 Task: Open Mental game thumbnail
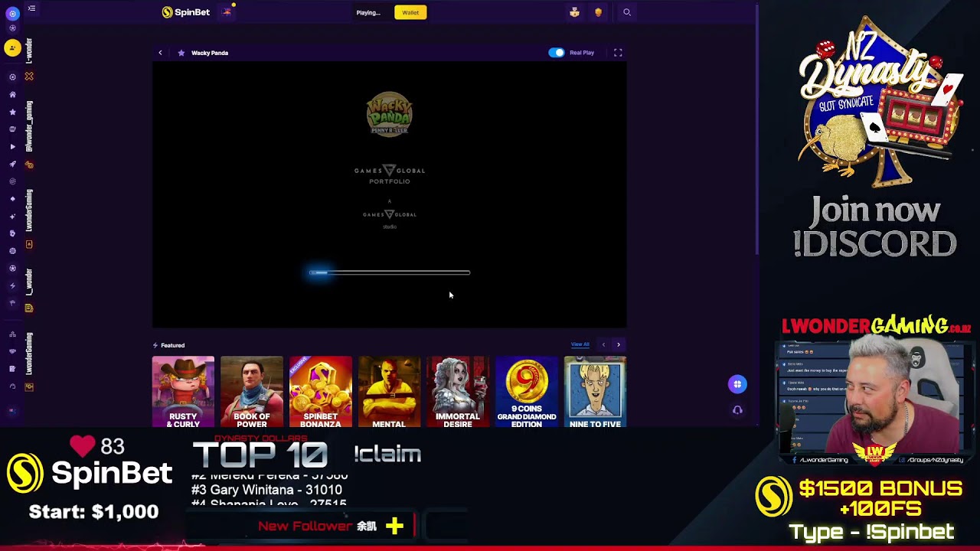point(389,392)
